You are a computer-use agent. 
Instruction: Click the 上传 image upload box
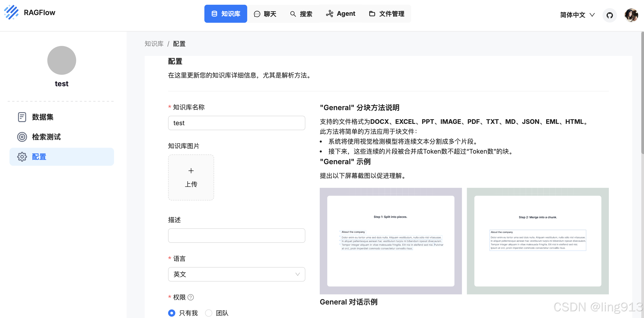(x=191, y=177)
